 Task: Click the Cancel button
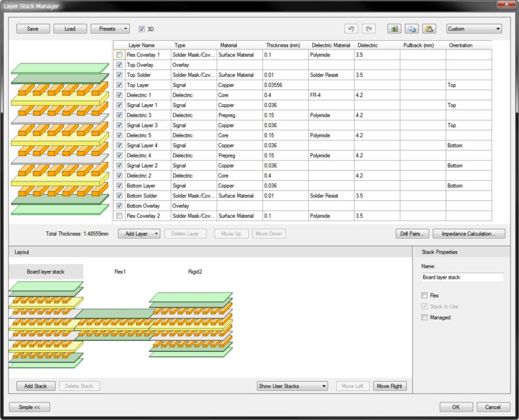pyautogui.click(x=493, y=407)
